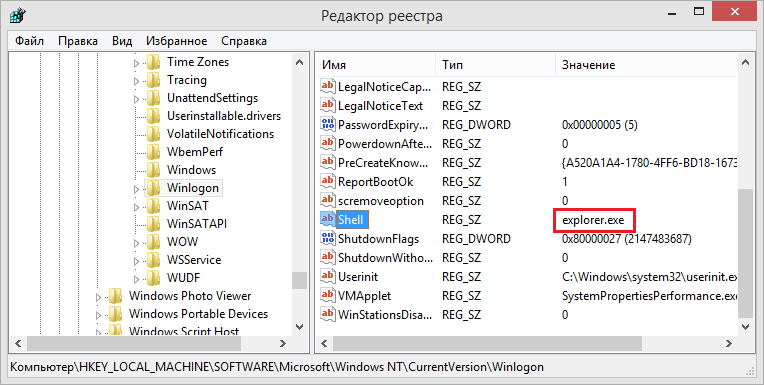Image resolution: width=764 pixels, height=385 pixels.
Task: Expand the WUDF tree node
Action: click(136, 279)
